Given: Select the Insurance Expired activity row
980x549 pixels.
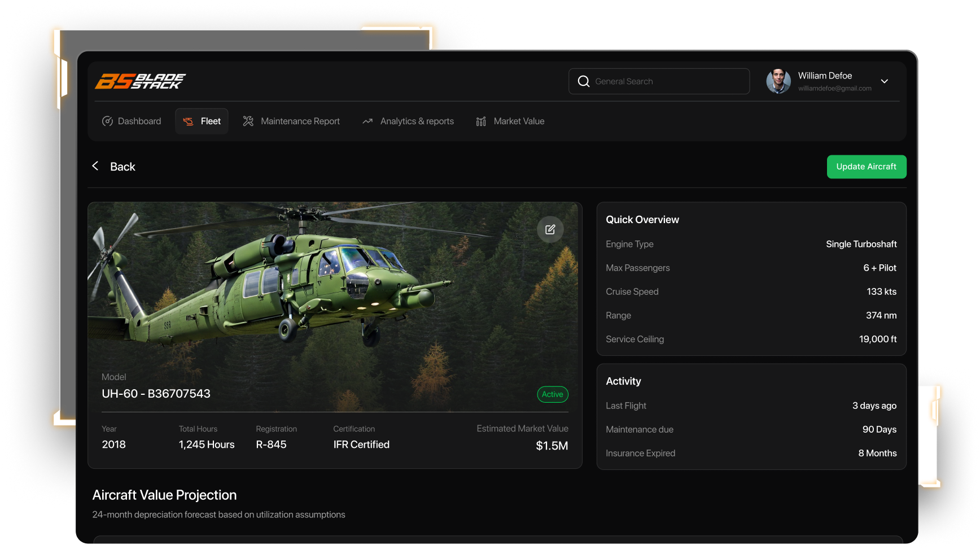Looking at the screenshot, I should coord(751,453).
